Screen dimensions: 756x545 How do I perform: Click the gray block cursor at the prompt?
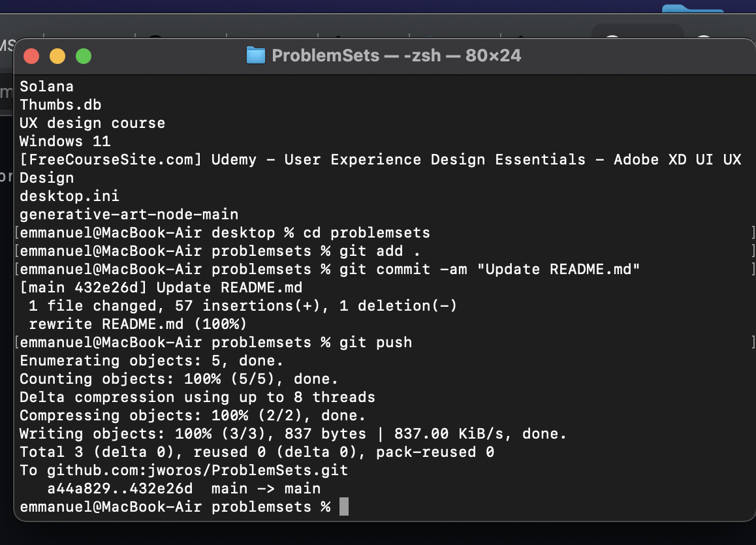(344, 506)
